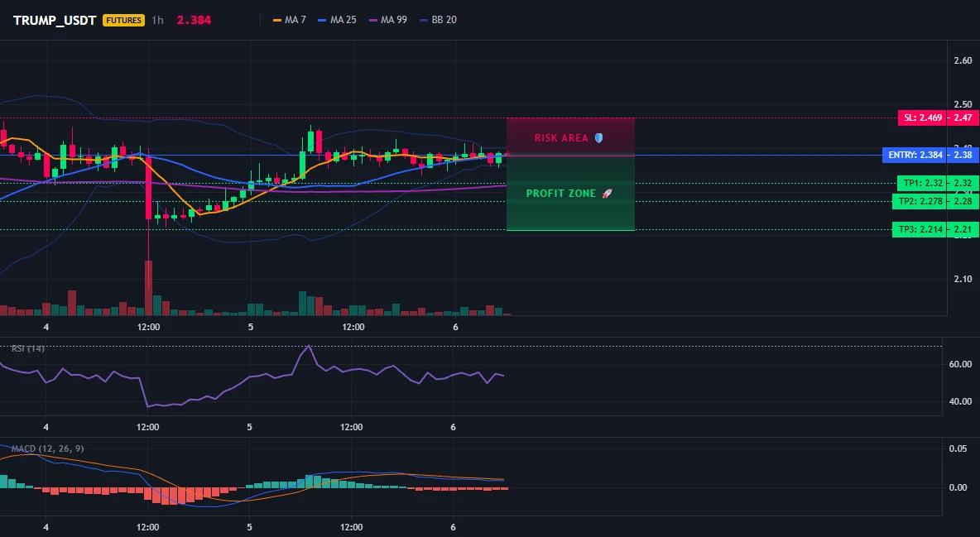
Task: Click the green 2.28 axis price tag
Action: coord(963,201)
